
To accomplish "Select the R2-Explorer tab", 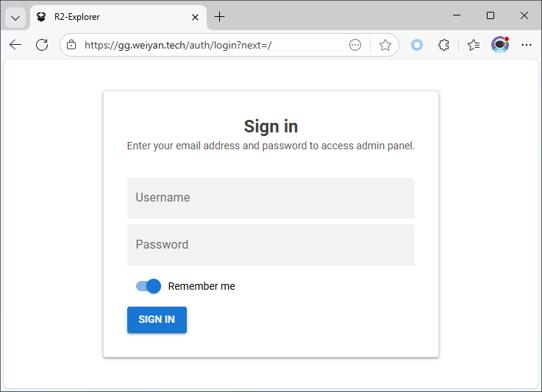I will tap(110, 17).
